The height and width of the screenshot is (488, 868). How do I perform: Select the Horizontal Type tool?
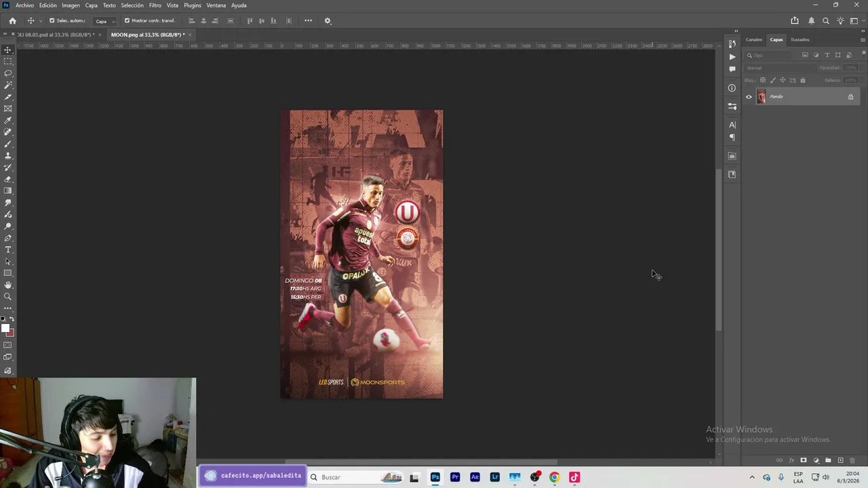[x=8, y=250]
